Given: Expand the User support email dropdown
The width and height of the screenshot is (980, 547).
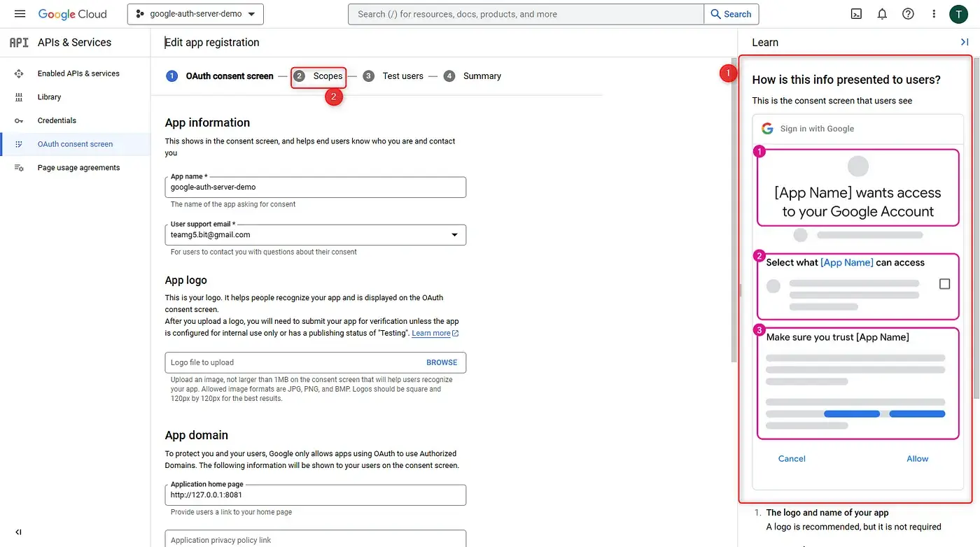Looking at the screenshot, I should coord(454,235).
